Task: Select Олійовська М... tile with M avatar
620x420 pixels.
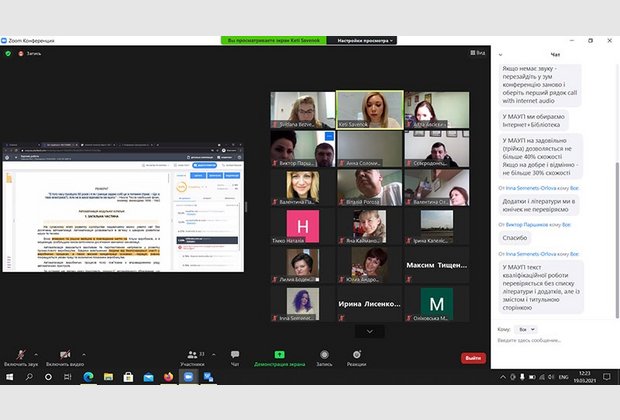Action: pyautogui.click(x=437, y=304)
